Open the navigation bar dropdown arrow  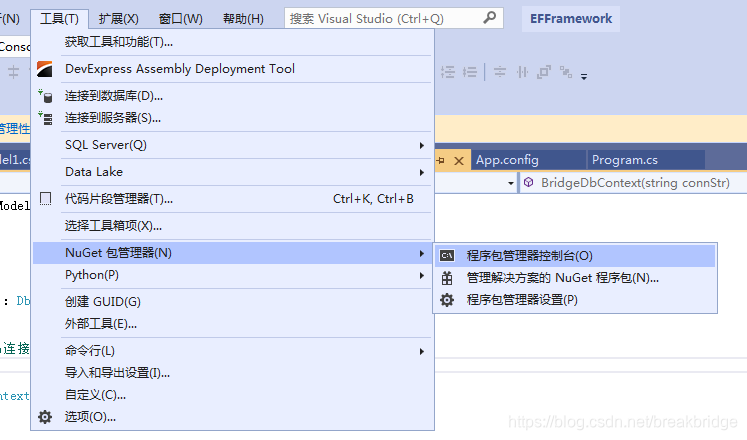[511, 183]
